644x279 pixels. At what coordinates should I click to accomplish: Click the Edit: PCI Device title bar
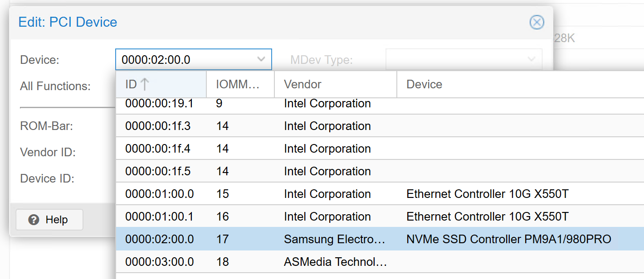(x=272, y=22)
